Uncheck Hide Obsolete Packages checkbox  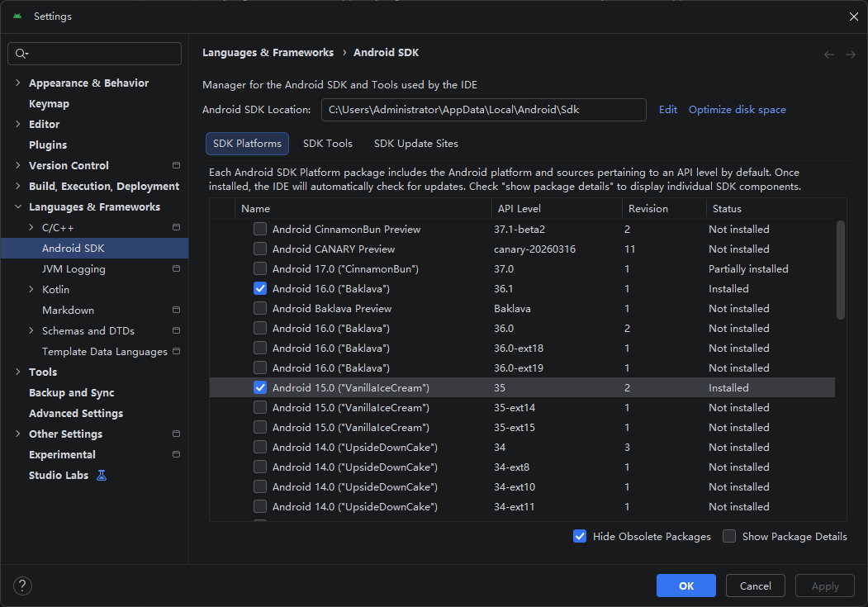580,536
